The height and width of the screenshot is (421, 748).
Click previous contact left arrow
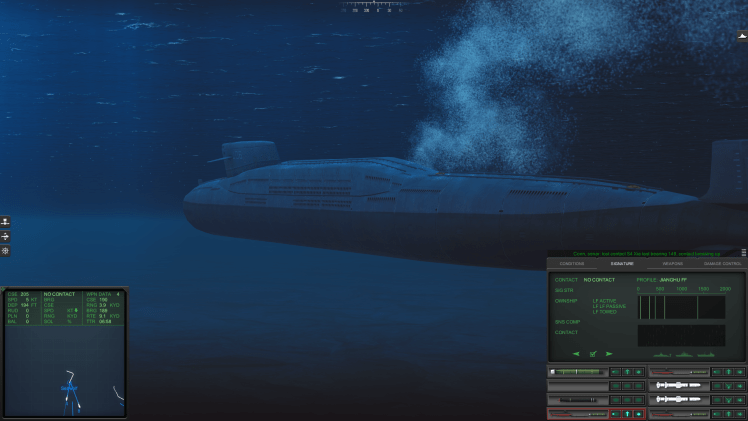point(576,353)
